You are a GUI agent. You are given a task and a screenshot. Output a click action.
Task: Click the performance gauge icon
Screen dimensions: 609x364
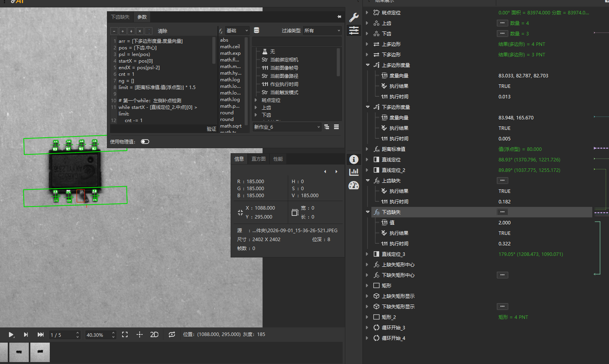[x=354, y=185]
